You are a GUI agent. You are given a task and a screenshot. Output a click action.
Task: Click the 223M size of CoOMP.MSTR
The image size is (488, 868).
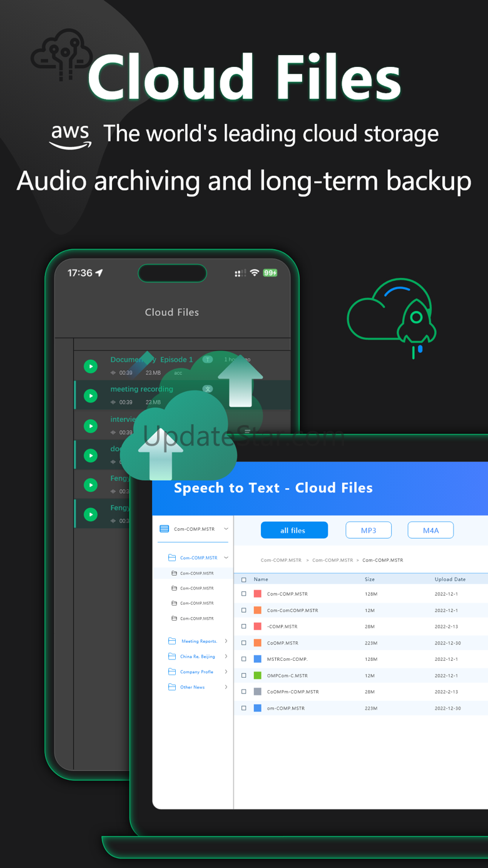click(x=371, y=643)
